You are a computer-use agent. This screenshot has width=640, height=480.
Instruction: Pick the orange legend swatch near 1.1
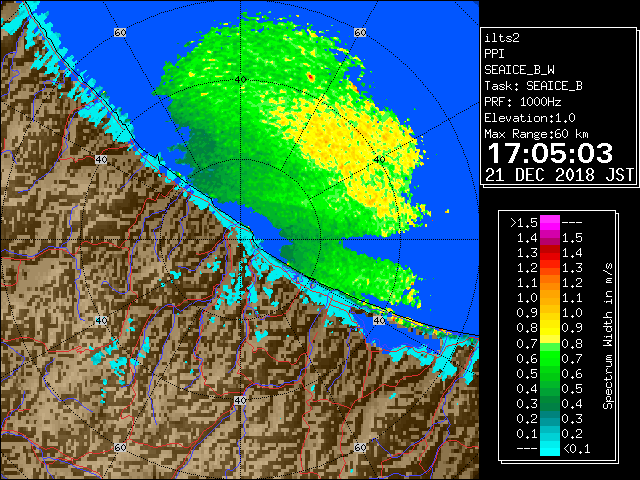click(x=550, y=283)
